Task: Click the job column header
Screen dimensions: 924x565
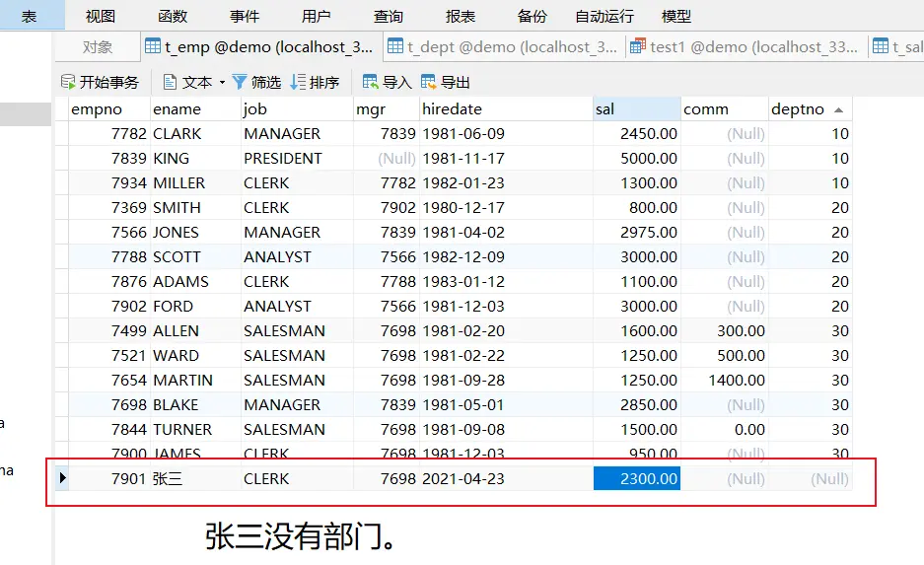Action: point(297,109)
